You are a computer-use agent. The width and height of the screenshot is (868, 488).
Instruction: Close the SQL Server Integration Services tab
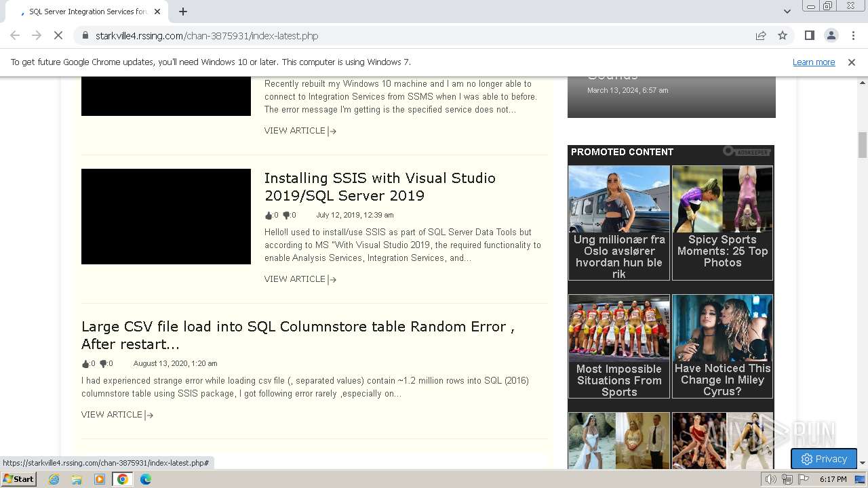pyautogui.click(x=157, y=12)
